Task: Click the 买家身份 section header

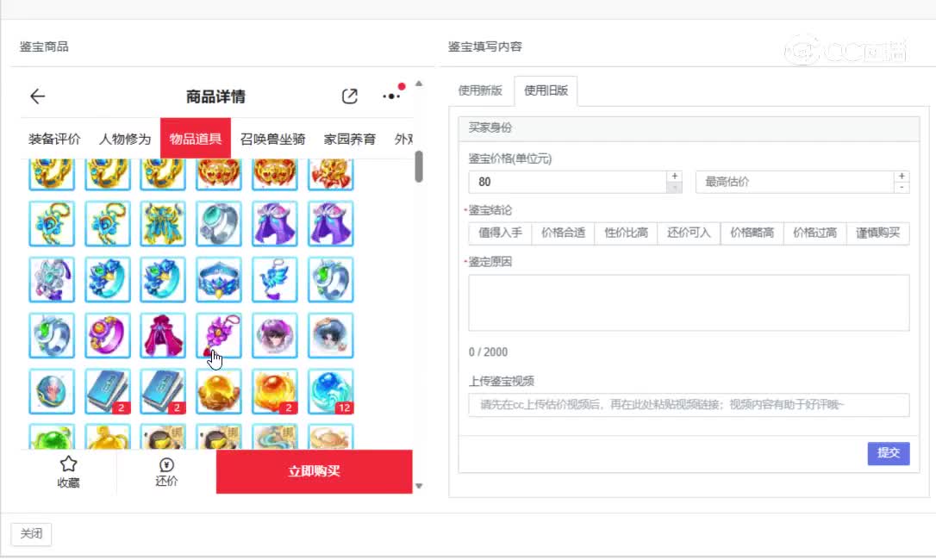Action: 689,128
